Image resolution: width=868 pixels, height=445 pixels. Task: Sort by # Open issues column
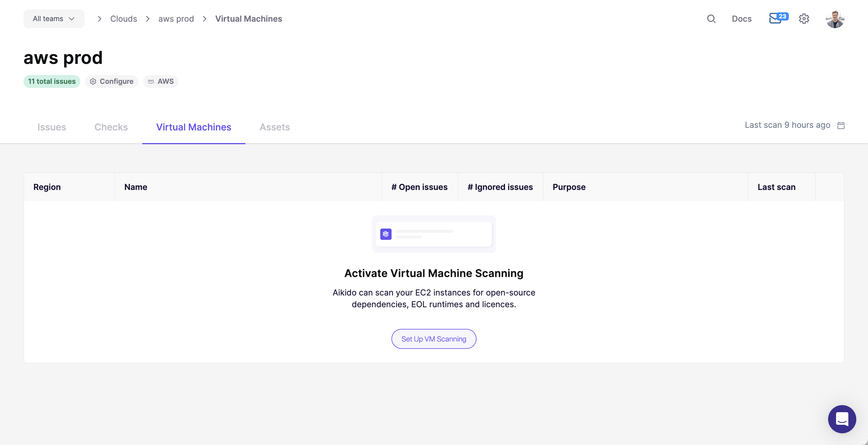pos(420,187)
